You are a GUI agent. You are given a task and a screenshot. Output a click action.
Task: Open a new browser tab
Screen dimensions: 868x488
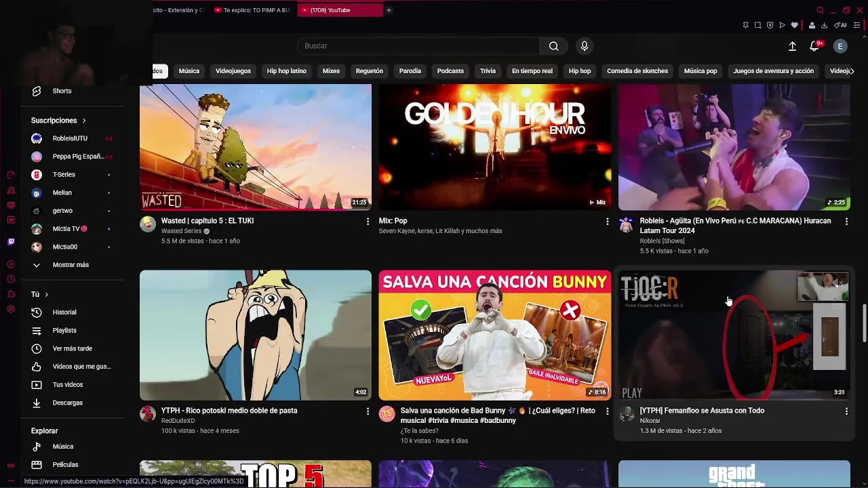389,10
